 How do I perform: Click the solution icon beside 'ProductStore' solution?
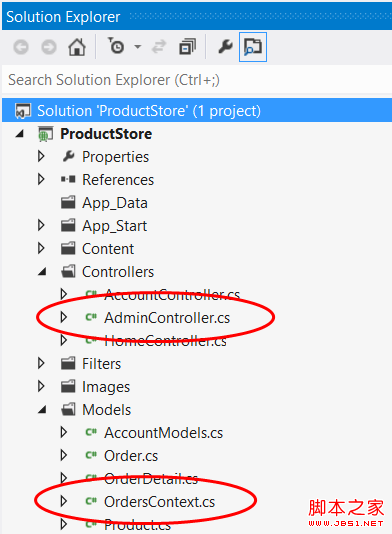(23, 111)
